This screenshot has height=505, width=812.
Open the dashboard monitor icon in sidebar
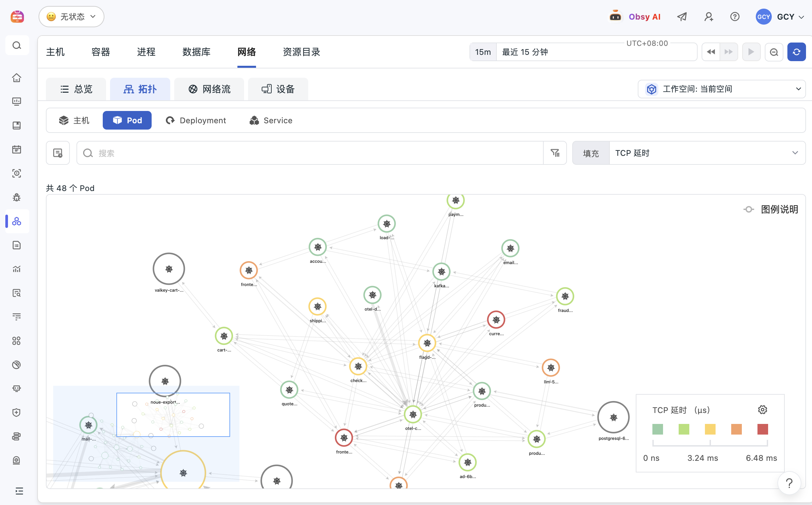[17, 102]
